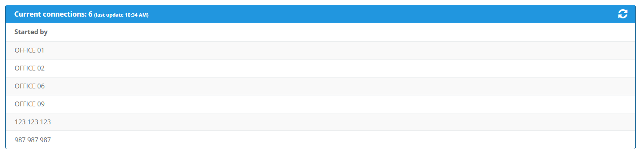Image resolution: width=644 pixels, height=158 pixels.
Task: Click the blue panel header bar
Action: tap(320, 14)
